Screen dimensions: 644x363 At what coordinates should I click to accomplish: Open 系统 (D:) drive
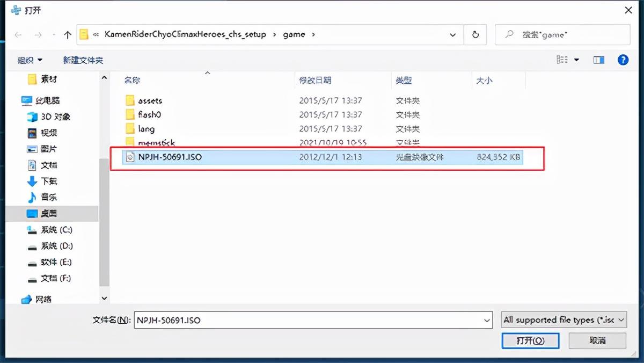coord(49,245)
